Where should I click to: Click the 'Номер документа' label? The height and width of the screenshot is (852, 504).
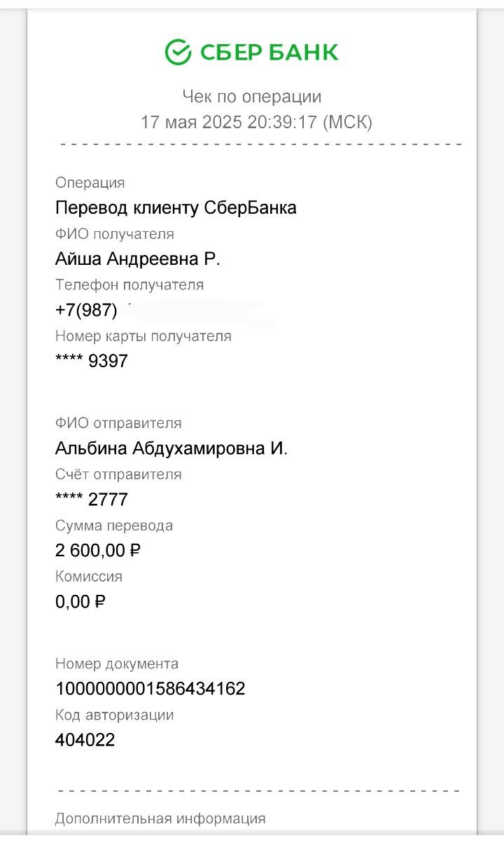tap(117, 664)
